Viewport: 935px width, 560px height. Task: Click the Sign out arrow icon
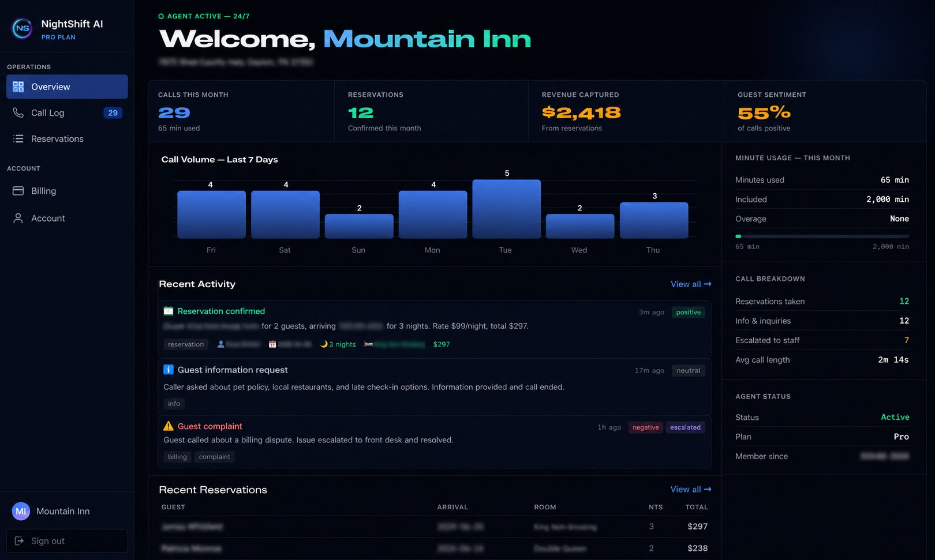(19, 540)
